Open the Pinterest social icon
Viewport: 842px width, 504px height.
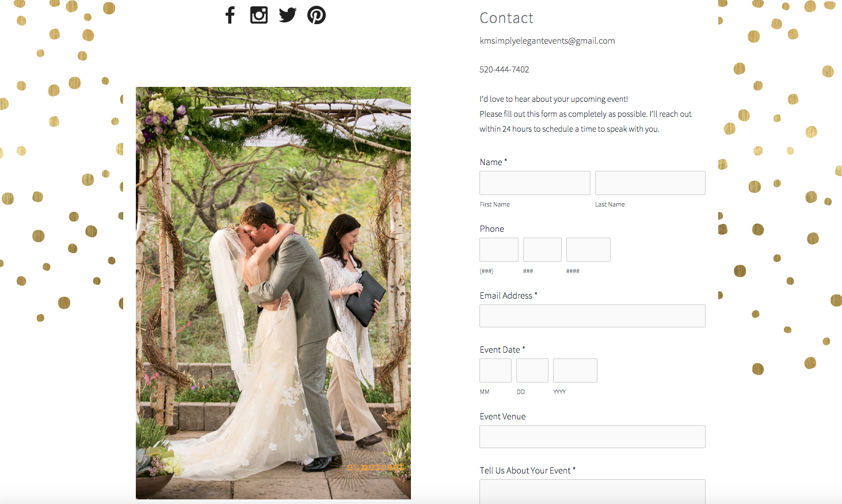317,15
